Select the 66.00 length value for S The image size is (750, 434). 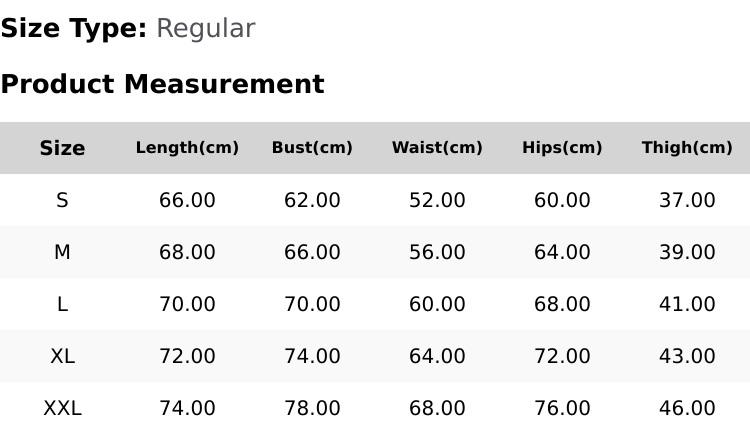(187, 200)
